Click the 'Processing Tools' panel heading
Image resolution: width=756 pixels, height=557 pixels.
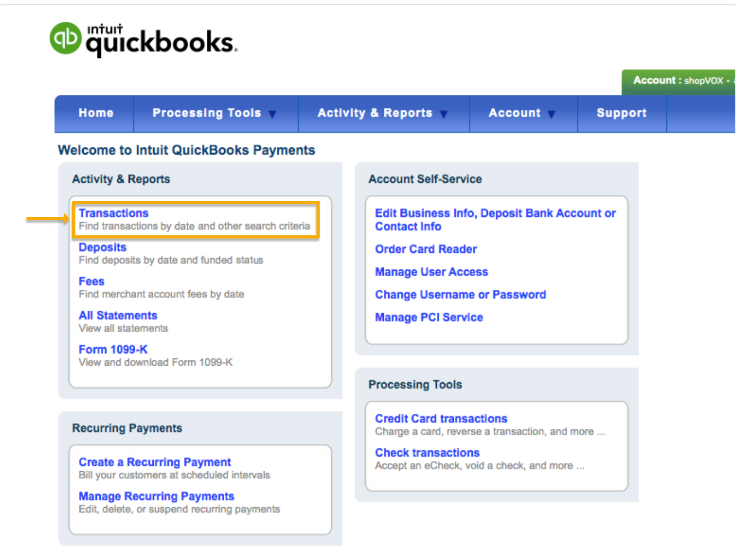(x=415, y=385)
